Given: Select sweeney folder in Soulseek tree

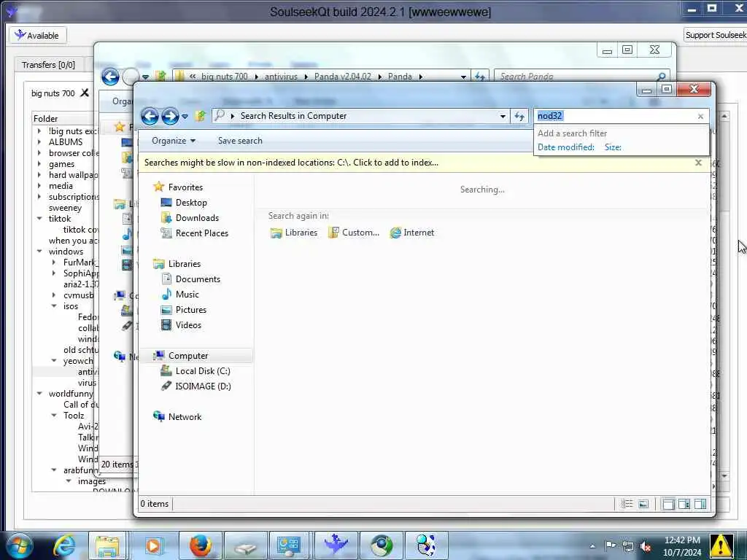Looking at the screenshot, I should (65, 208).
